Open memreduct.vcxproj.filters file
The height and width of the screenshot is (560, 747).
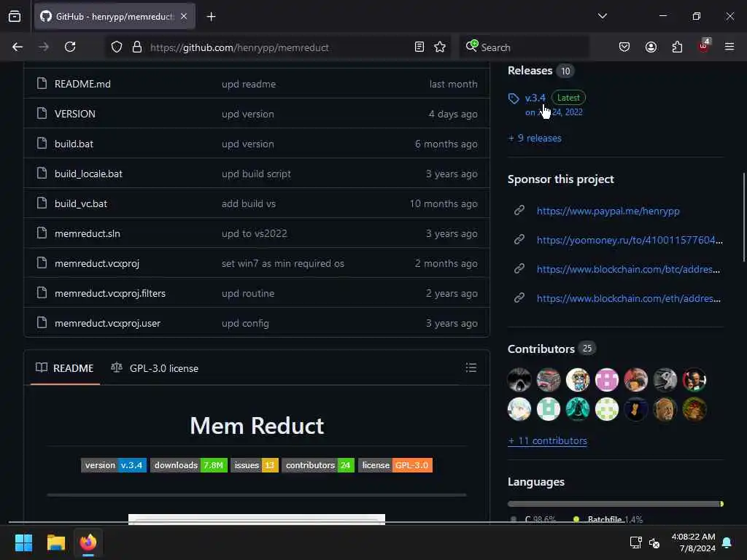(x=110, y=293)
